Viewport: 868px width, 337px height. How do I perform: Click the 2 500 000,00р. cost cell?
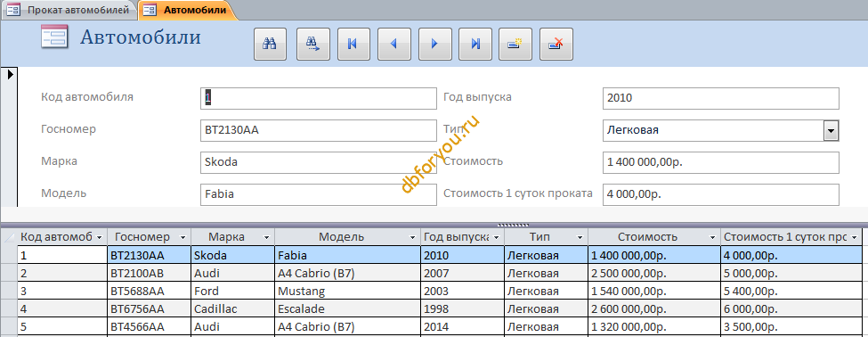tap(654, 274)
